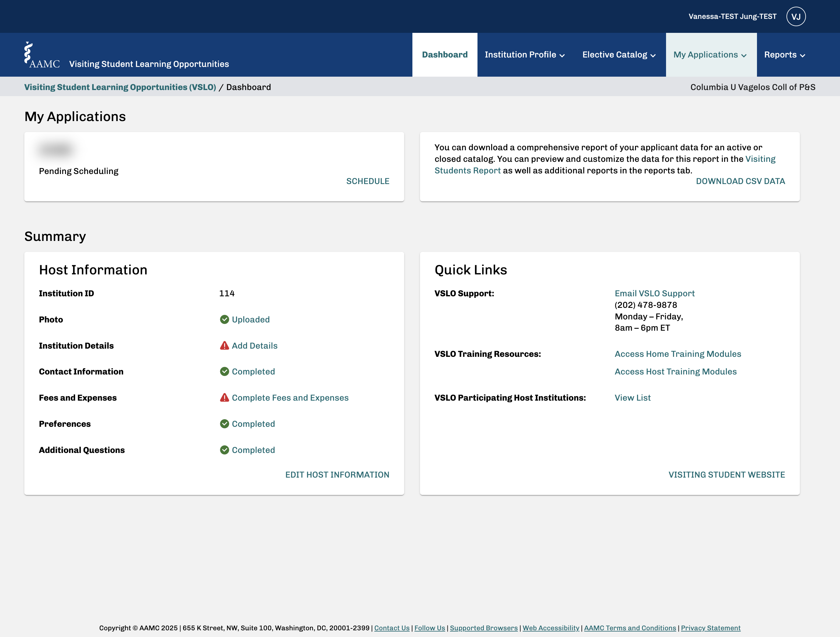Click Contact Us in the footer

click(392, 628)
